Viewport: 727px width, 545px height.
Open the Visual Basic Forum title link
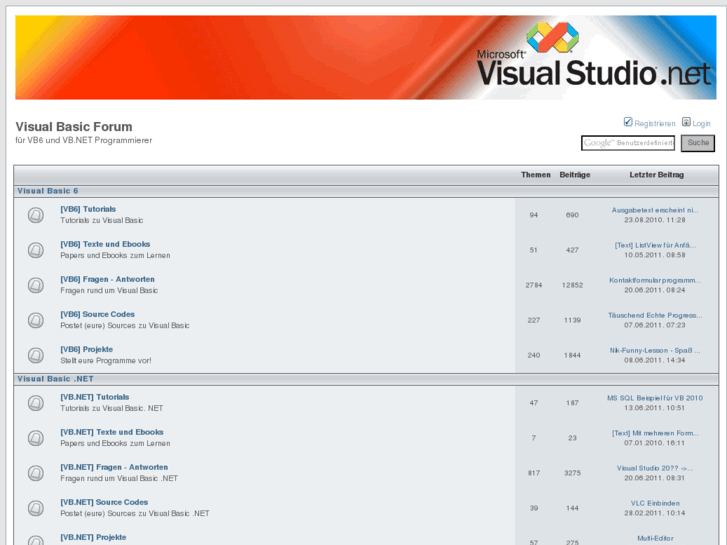[x=74, y=127]
